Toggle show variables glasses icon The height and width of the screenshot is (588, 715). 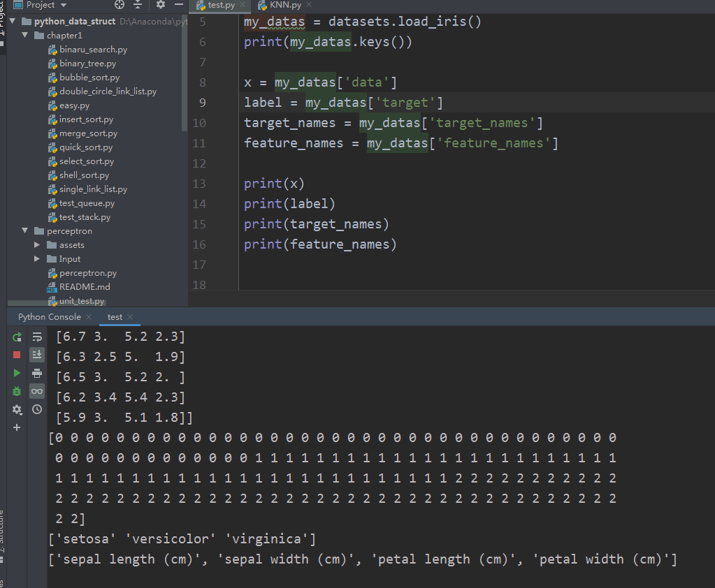(37, 391)
